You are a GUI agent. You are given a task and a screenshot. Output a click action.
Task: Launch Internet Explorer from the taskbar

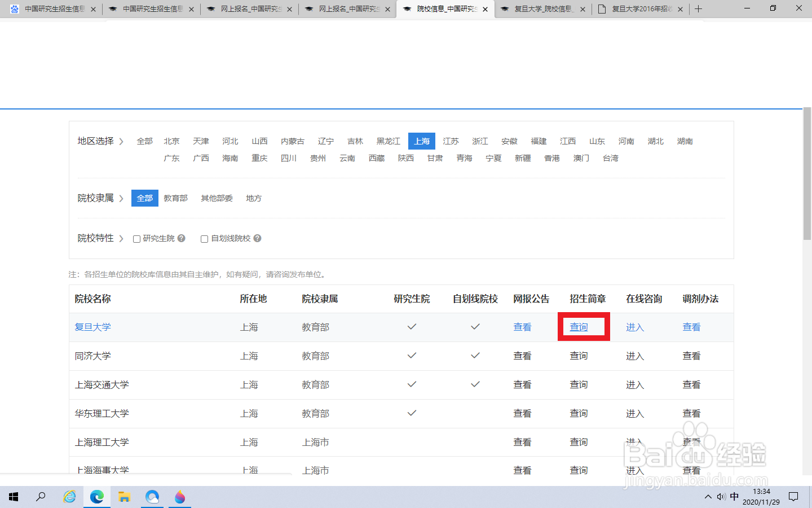tap(69, 497)
